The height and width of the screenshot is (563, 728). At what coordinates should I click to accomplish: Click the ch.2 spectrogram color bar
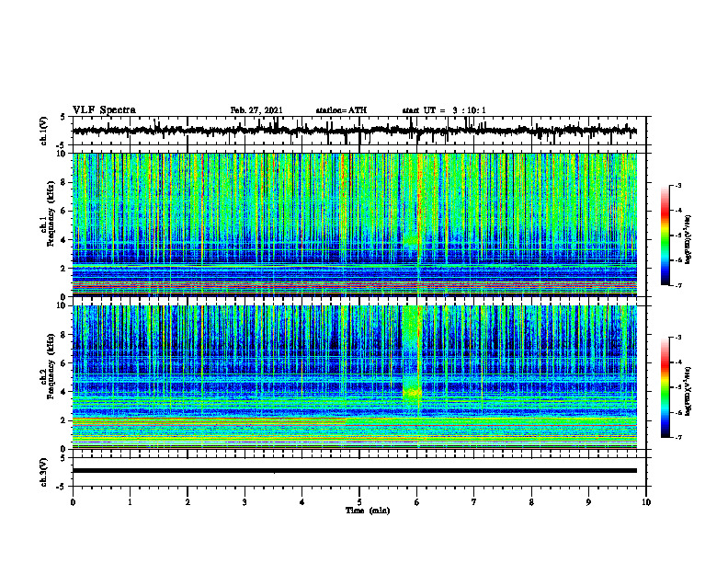665,387
